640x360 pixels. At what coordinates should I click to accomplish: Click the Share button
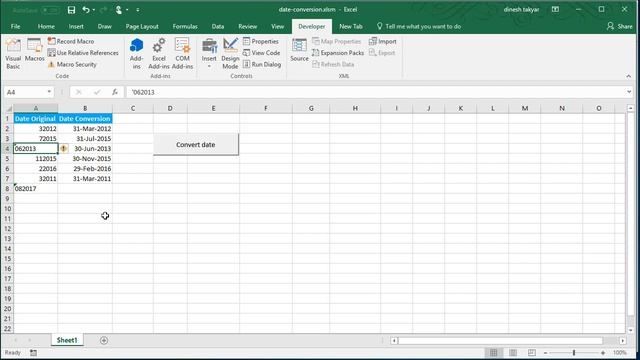coord(620,26)
